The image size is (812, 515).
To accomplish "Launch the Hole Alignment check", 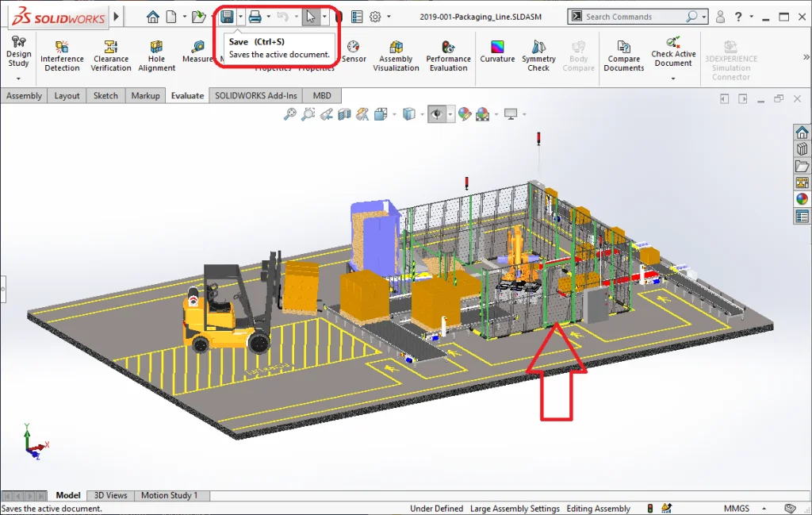I will tap(156, 56).
